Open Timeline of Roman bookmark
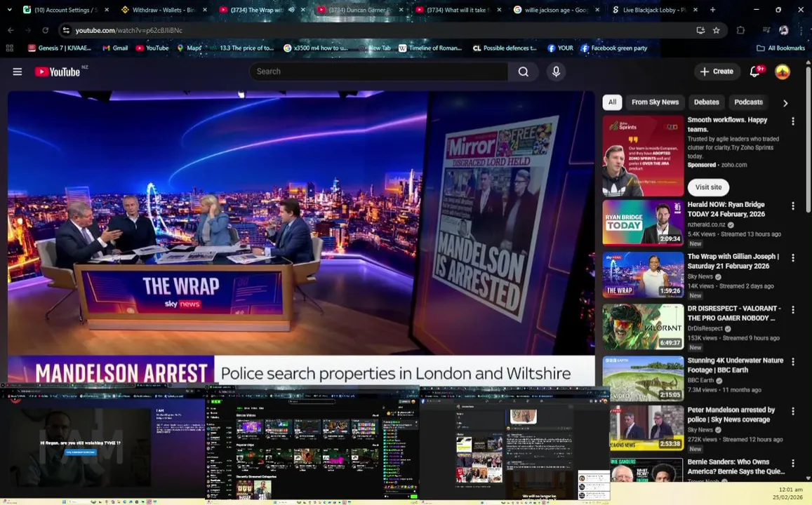This screenshot has width=812, height=505. pyautogui.click(x=430, y=48)
